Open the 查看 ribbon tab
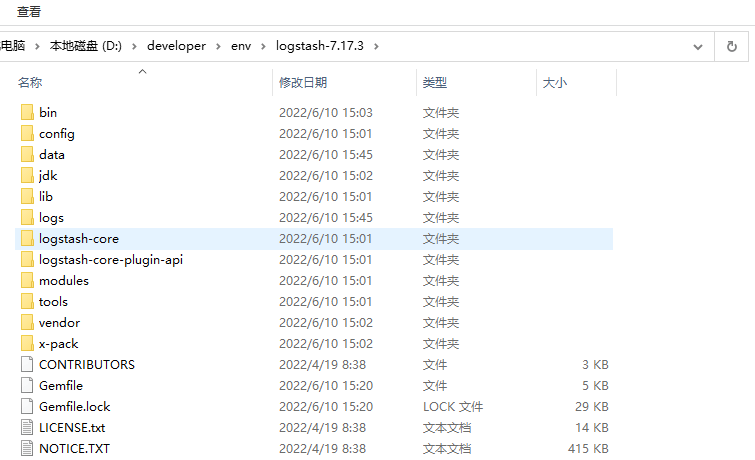This screenshot has height=460, width=755. [x=29, y=12]
